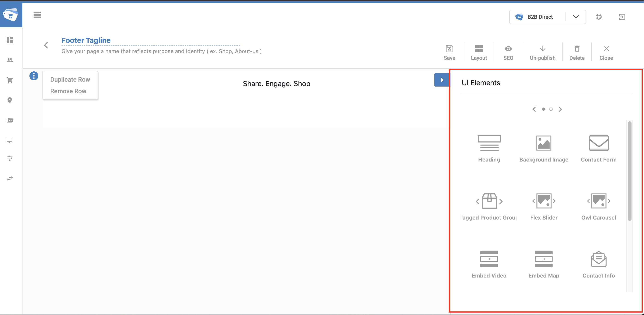This screenshot has height=315, width=644.
Task: Choose Remove Row from row menu
Action: pos(68,91)
